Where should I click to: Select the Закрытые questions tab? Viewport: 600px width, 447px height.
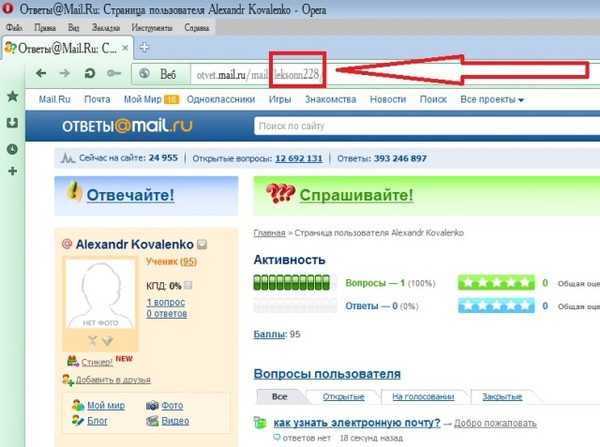(502, 396)
